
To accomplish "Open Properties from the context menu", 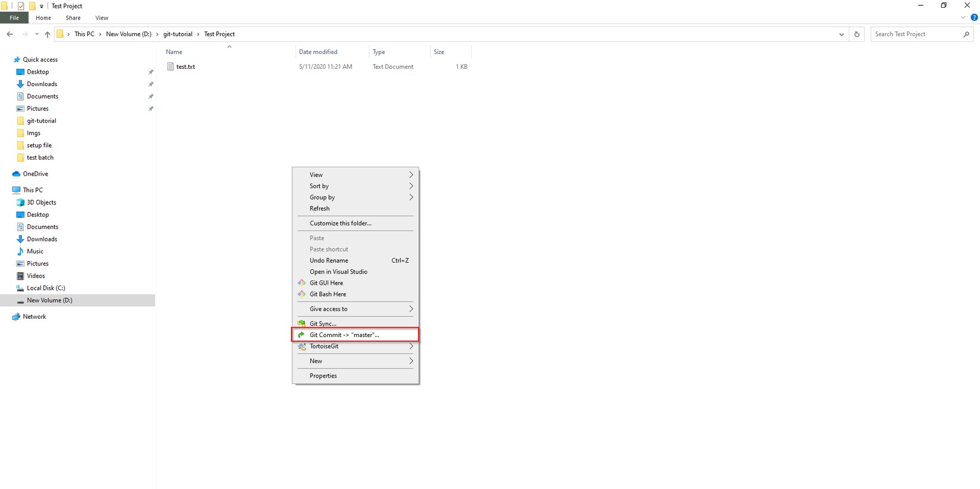I will click(x=355, y=376).
